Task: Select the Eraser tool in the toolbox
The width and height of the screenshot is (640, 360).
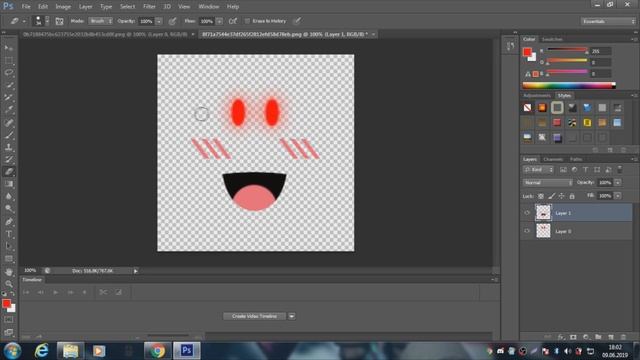Action: tap(9, 171)
